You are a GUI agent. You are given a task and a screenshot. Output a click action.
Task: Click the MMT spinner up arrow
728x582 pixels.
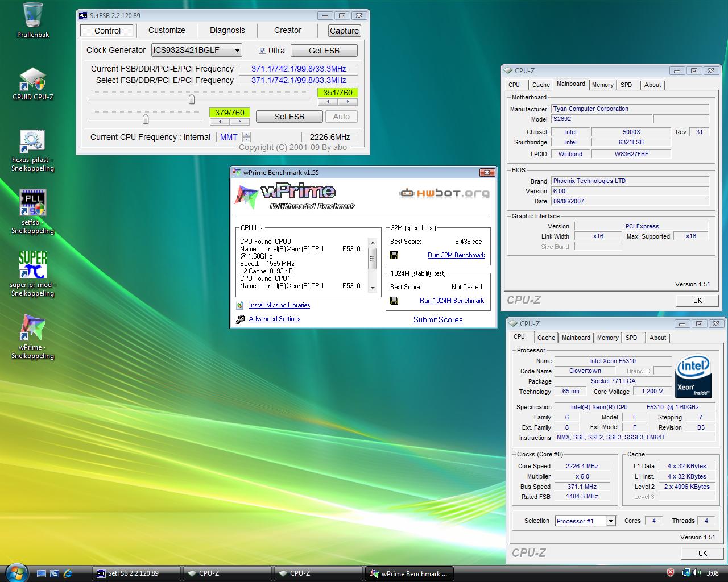click(246, 135)
